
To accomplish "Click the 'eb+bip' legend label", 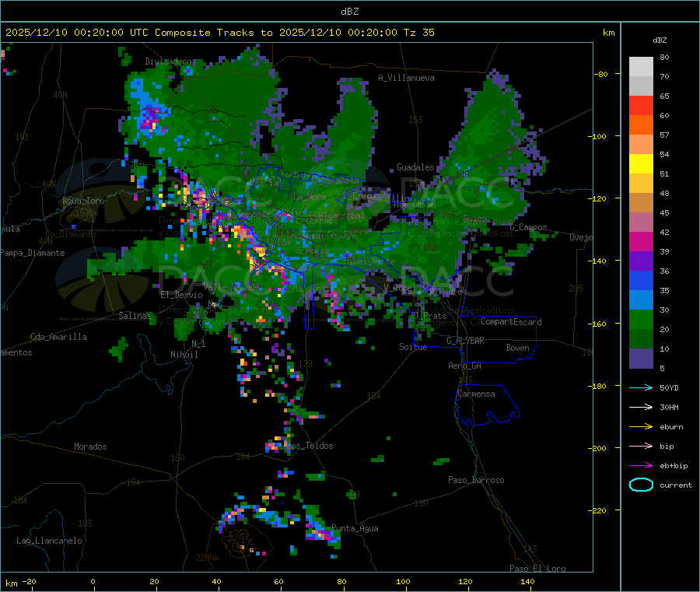I will pos(674,466).
